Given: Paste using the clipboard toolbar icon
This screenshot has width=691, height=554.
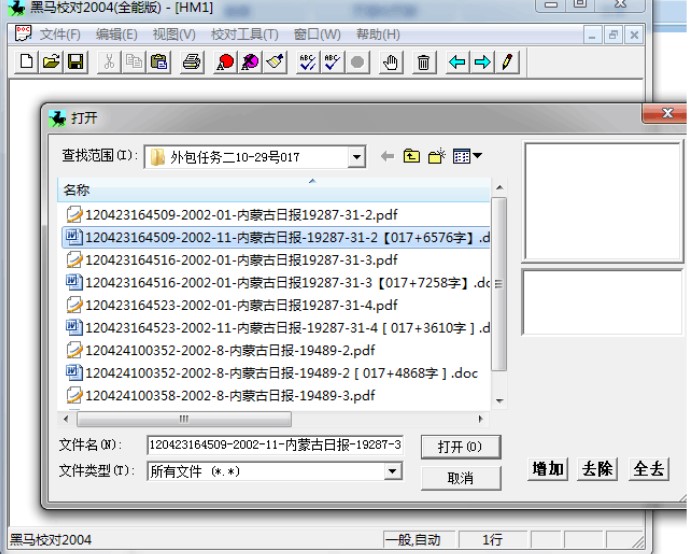Looking at the screenshot, I should click(x=159, y=62).
